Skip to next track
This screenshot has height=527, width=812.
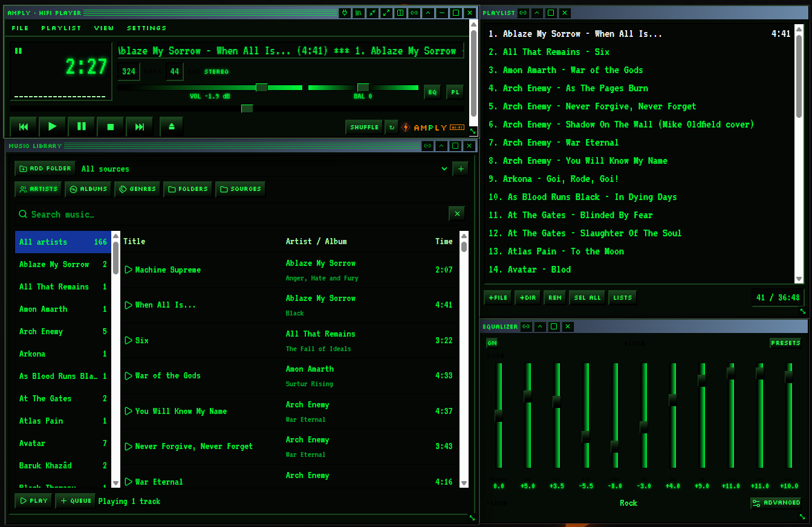pyautogui.click(x=140, y=127)
